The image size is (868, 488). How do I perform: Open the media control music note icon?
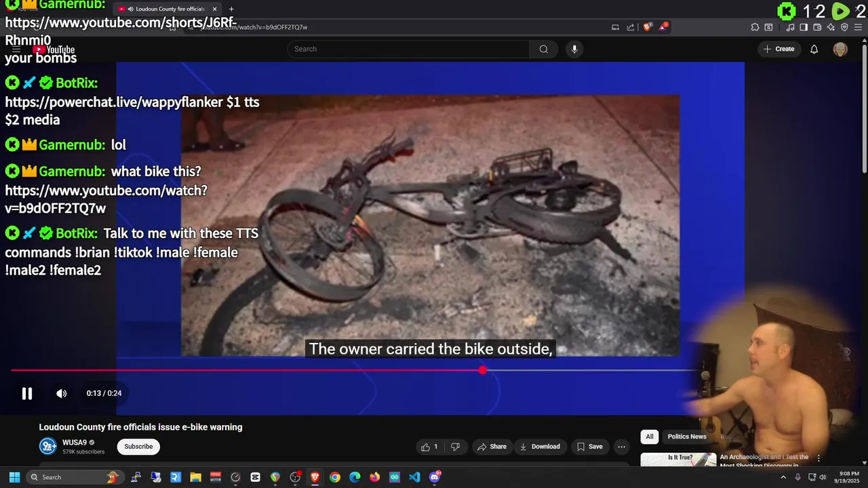pyautogui.click(x=791, y=27)
